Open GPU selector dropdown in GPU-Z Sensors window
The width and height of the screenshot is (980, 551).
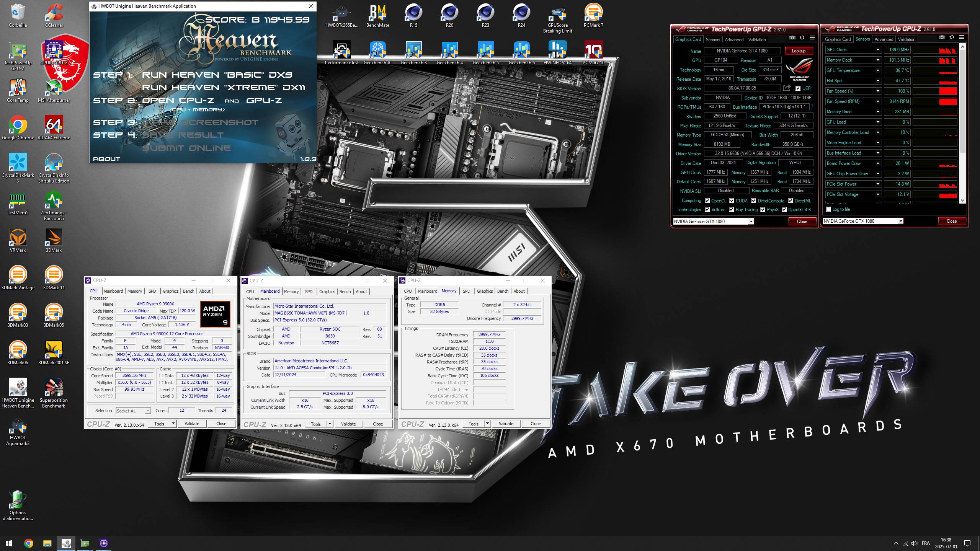coord(900,221)
